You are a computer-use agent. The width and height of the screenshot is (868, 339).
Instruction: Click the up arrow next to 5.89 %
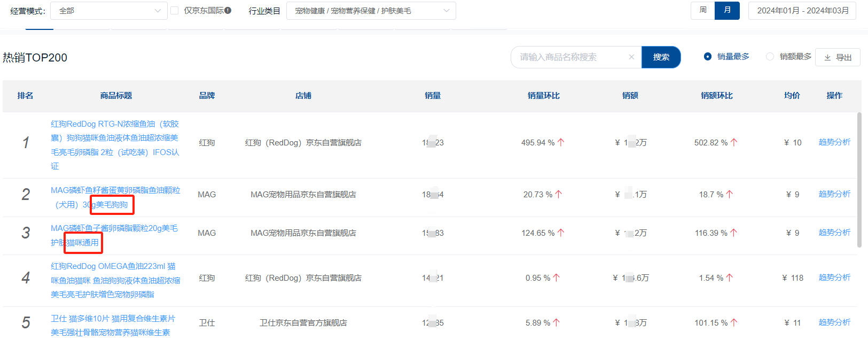[x=557, y=323]
